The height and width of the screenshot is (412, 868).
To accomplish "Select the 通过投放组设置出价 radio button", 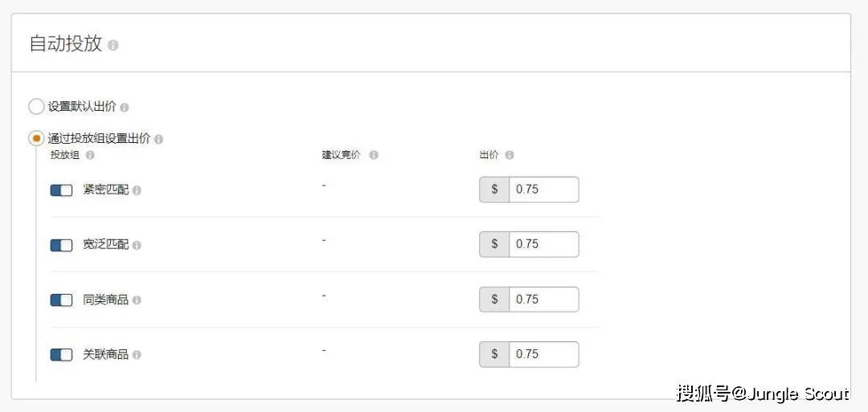I will [x=36, y=138].
